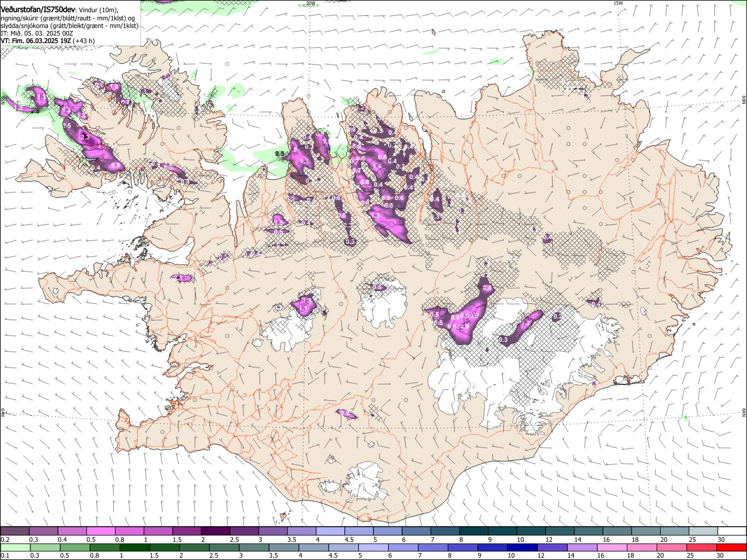Select the dark mauve 0.2–0.3 swatch, upper legend row
This screenshot has height=560, width=747.
(x=15, y=531)
